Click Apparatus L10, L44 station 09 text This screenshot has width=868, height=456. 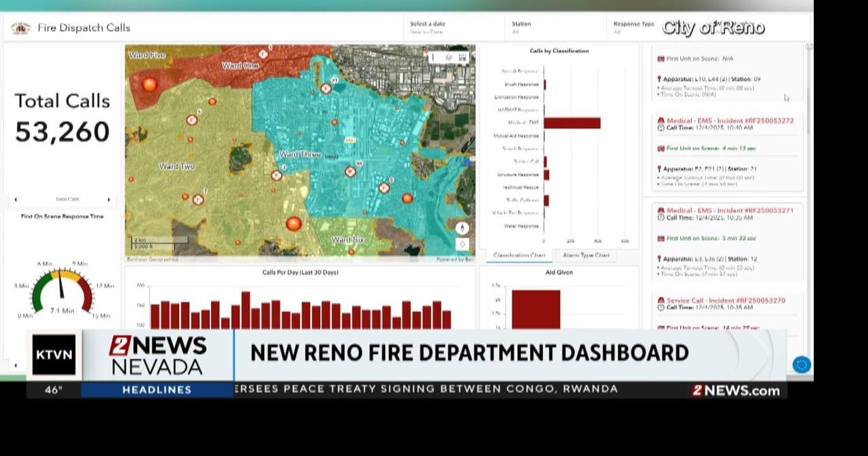coord(712,79)
